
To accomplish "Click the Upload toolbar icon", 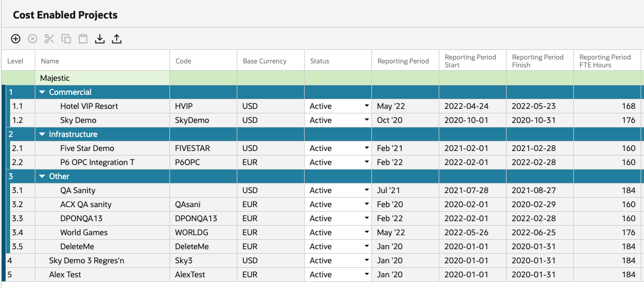I will [117, 39].
